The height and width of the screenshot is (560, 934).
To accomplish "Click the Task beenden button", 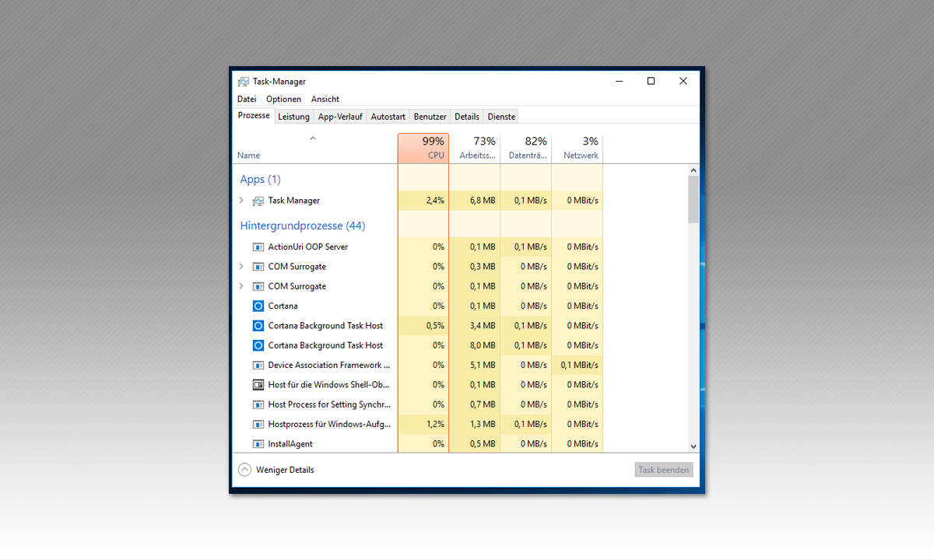I will [663, 470].
